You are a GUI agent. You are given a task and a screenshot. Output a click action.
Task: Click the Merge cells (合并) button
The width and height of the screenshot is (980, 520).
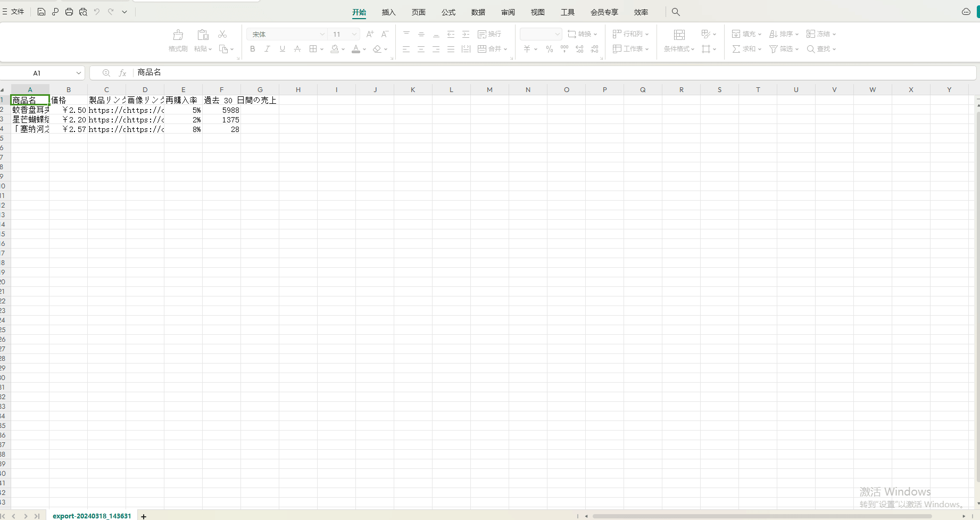tap(492, 49)
